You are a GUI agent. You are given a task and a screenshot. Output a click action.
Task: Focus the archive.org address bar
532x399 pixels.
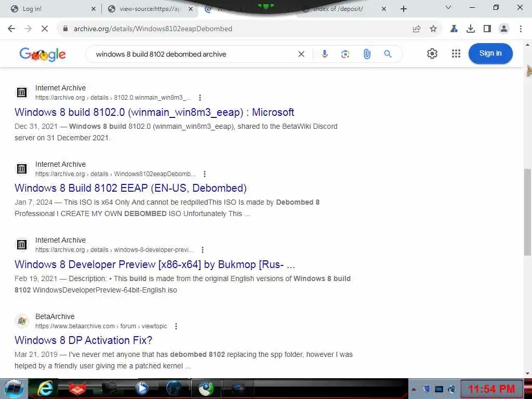tap(234, 29)
